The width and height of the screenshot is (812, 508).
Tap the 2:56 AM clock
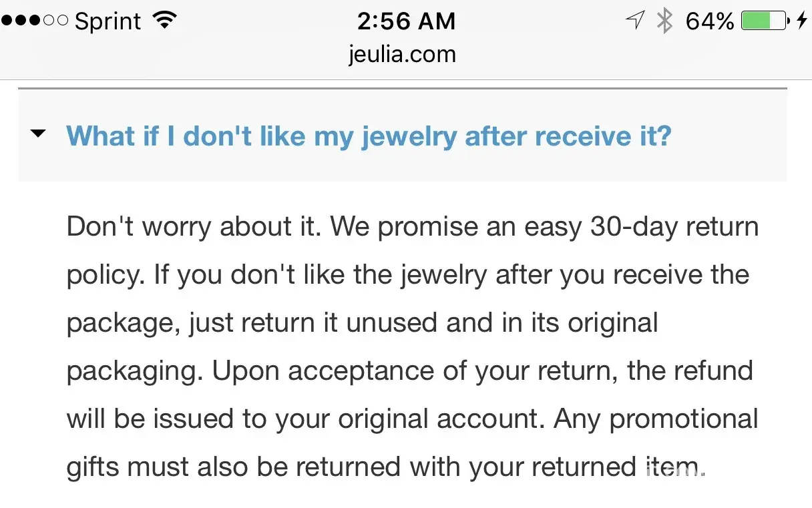[406, 21]
